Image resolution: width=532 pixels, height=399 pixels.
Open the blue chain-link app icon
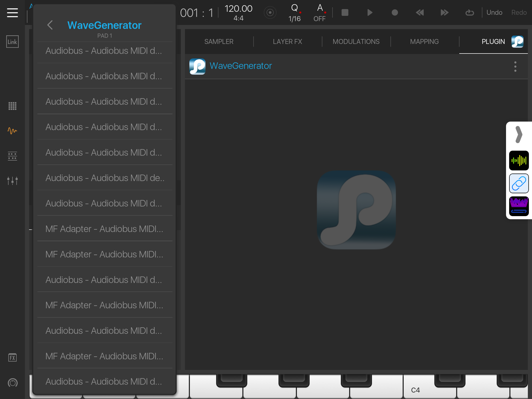tap(519, 183)
